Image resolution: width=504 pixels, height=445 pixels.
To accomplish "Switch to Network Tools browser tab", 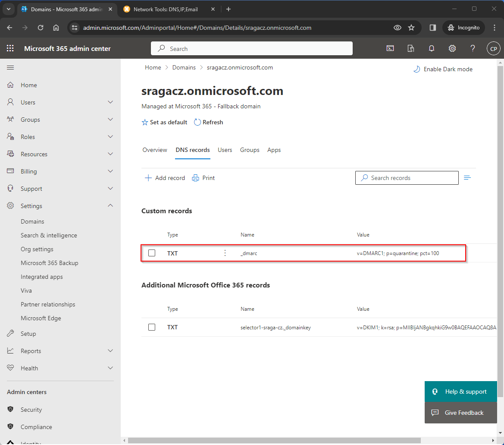I will [166, 9].
